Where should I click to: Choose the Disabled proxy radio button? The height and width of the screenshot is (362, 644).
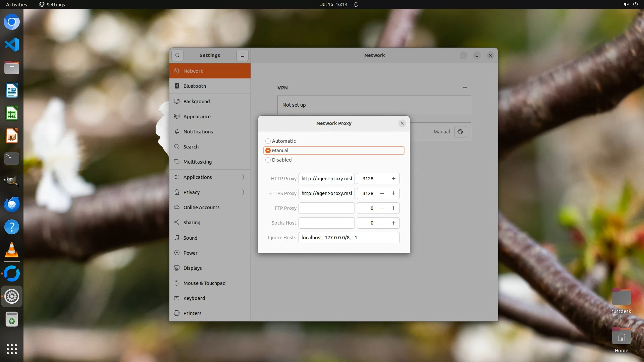click(268, 160)
